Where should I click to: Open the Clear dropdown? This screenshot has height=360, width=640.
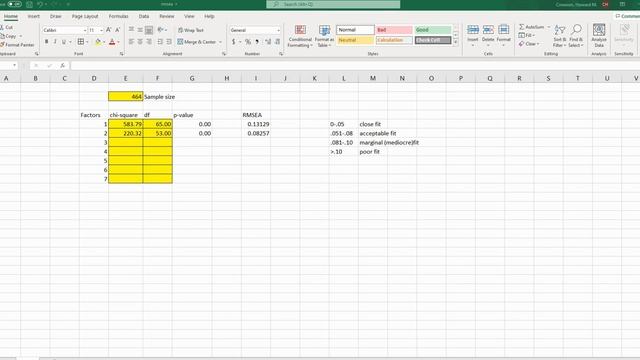[x=529, y=44]
